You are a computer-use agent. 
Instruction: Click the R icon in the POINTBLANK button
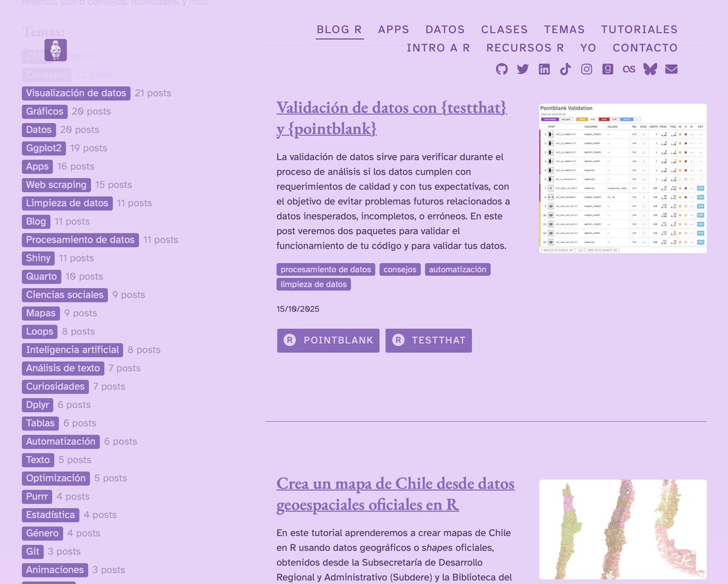[290, 340]
